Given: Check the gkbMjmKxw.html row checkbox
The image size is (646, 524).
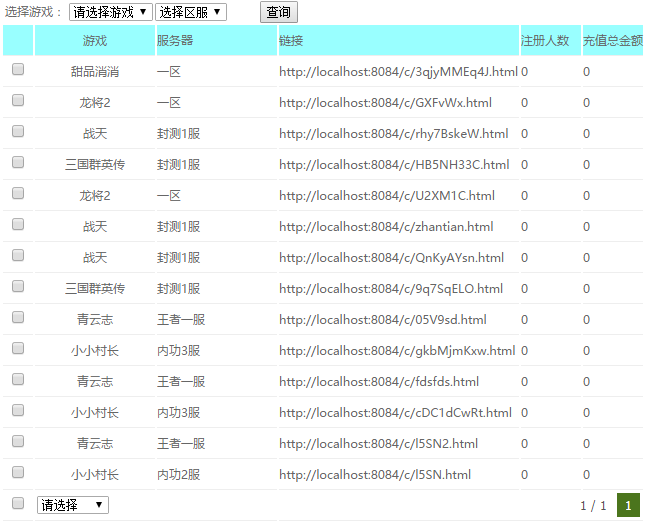Looking at the screenshot, I should (x=18, y=348).
